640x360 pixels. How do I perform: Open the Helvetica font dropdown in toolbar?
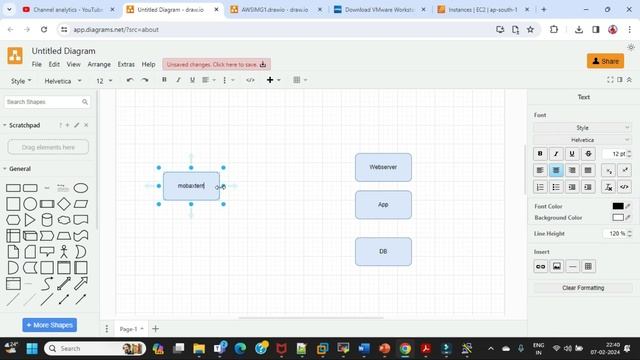(x=63, y=81)
